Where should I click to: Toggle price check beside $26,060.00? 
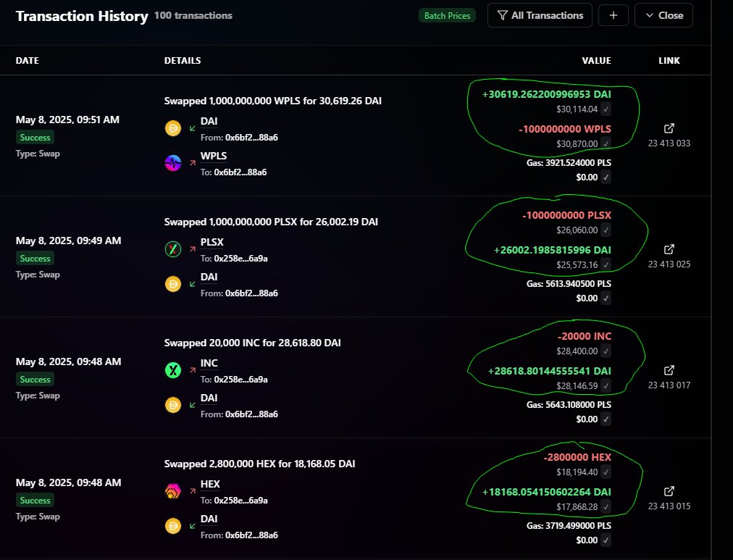pos(606,230)
